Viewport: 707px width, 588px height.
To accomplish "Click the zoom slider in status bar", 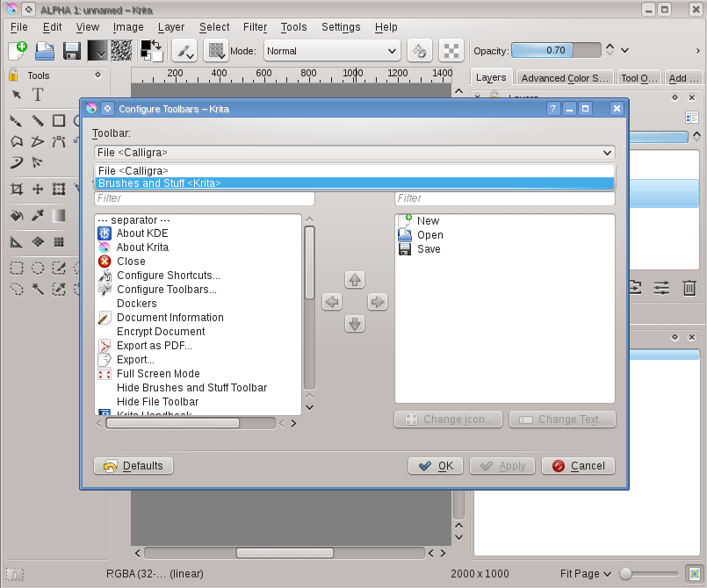I will click(x=649, y=574).
